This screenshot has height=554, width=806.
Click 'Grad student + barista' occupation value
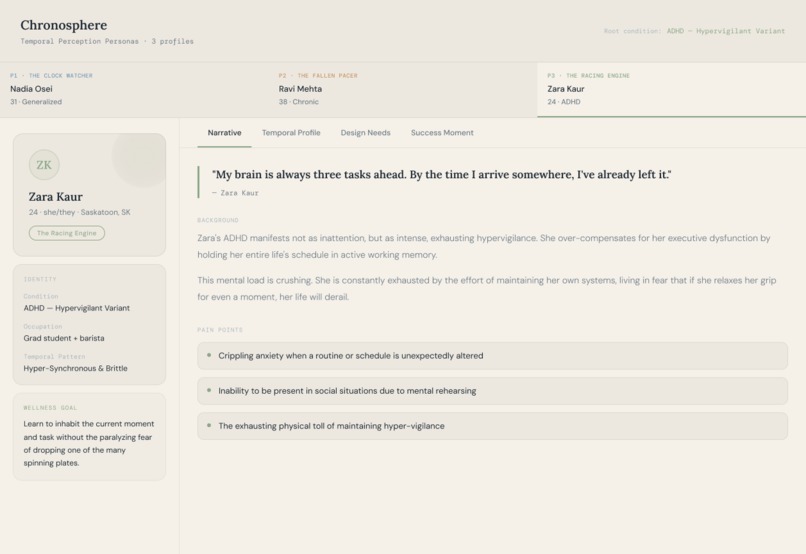(x=64, y=338)
